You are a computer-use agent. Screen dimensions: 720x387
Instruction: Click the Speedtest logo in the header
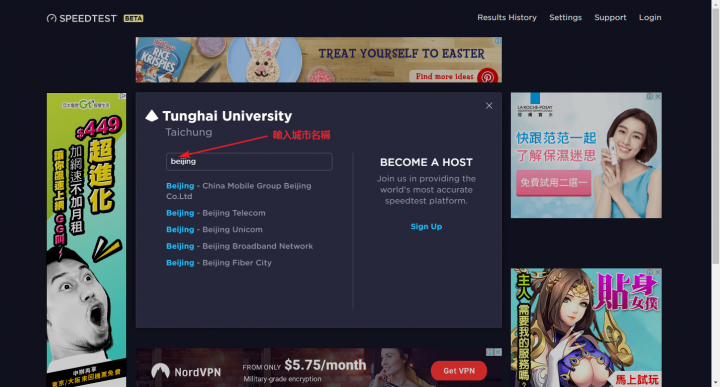tap(82, 18)
